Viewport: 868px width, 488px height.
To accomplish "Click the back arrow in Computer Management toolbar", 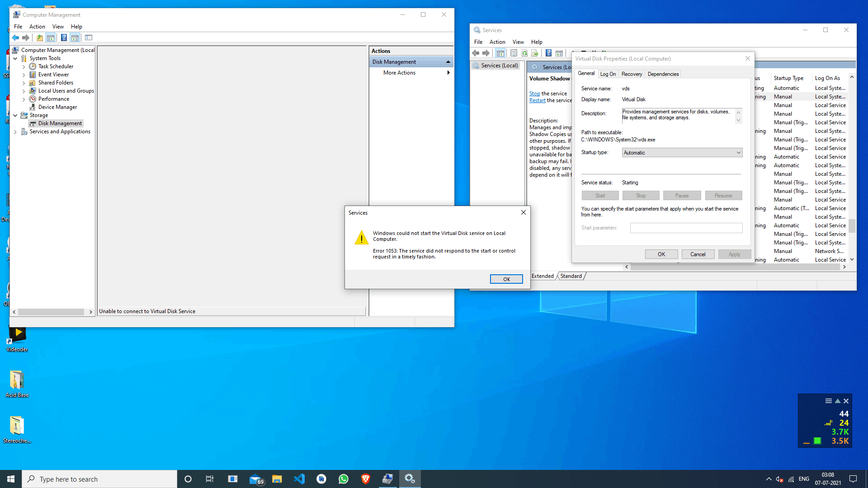I will pyautogui.click(x=15, y=38).
